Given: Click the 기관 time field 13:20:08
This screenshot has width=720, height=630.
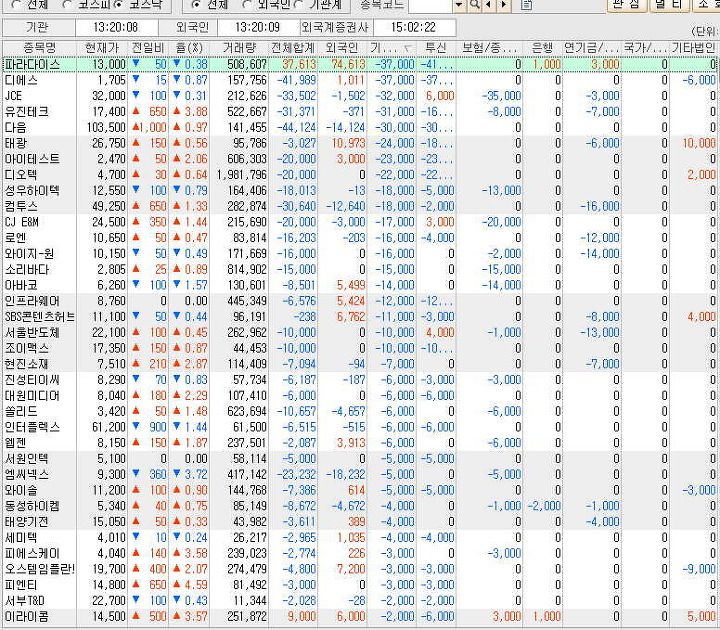Looking at the screenshot, I should (116, 28).
